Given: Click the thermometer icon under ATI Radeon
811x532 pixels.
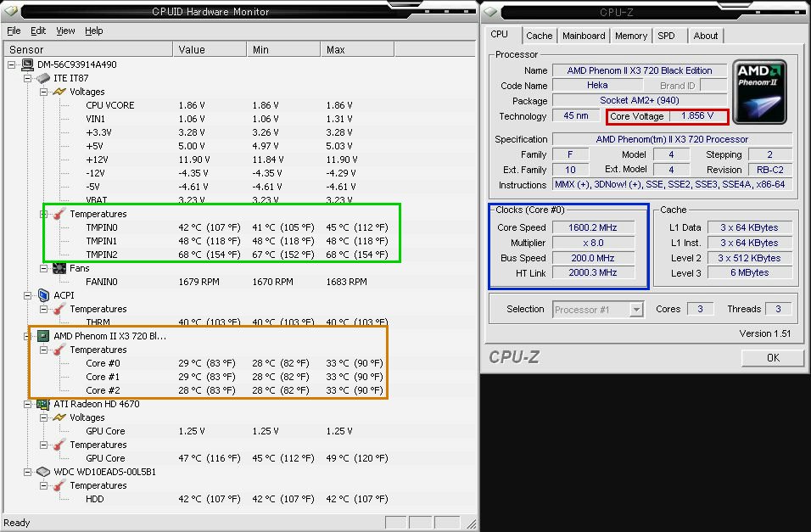Looking at the screenshot, I should tap(59, 445).
